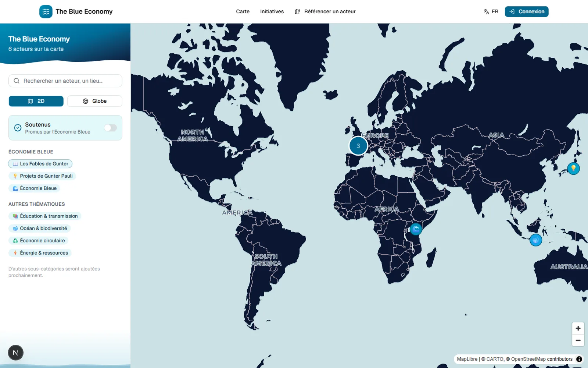Image resolution: width=588 pixels, height=368 pixels.
Task: Click the Soutenus check badge icon
Action: coord(18,128)
